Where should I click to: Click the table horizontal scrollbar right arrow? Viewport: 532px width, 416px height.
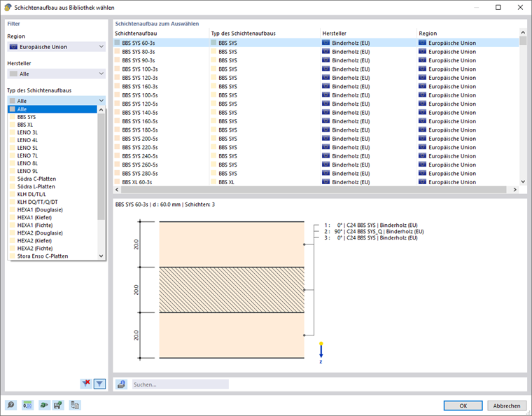click(515, 189)
